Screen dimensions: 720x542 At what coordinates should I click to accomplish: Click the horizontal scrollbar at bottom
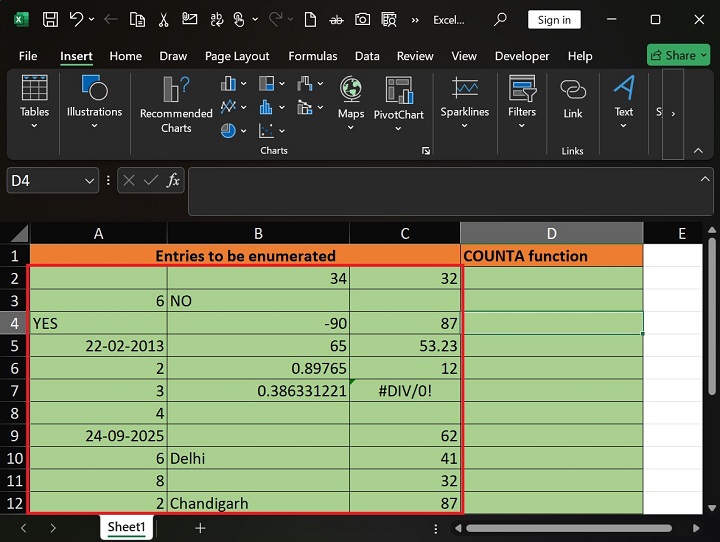tap(570, 527)
